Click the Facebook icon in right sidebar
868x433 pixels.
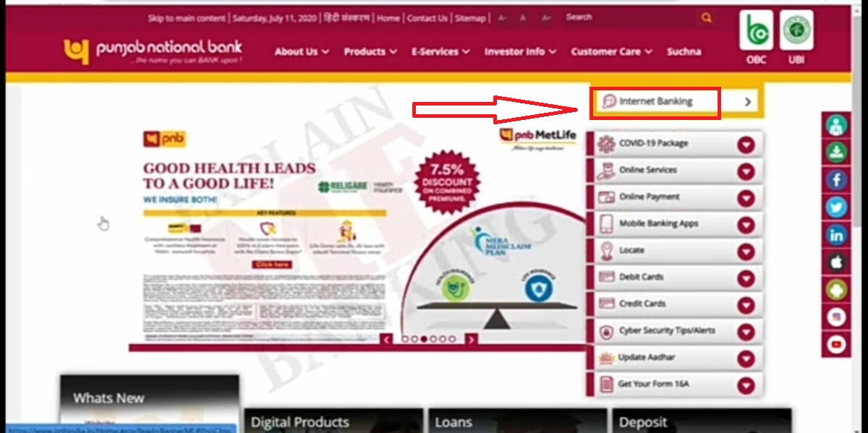coord(837,180)
